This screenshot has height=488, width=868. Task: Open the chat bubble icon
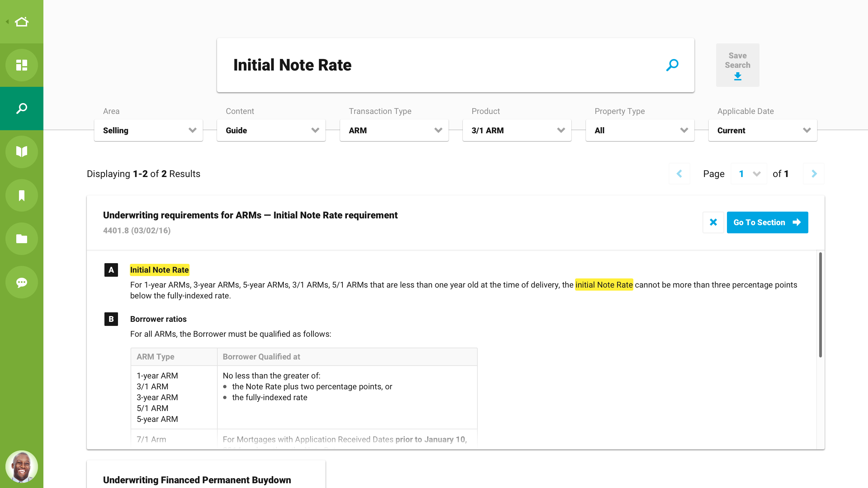coord(22,282)
